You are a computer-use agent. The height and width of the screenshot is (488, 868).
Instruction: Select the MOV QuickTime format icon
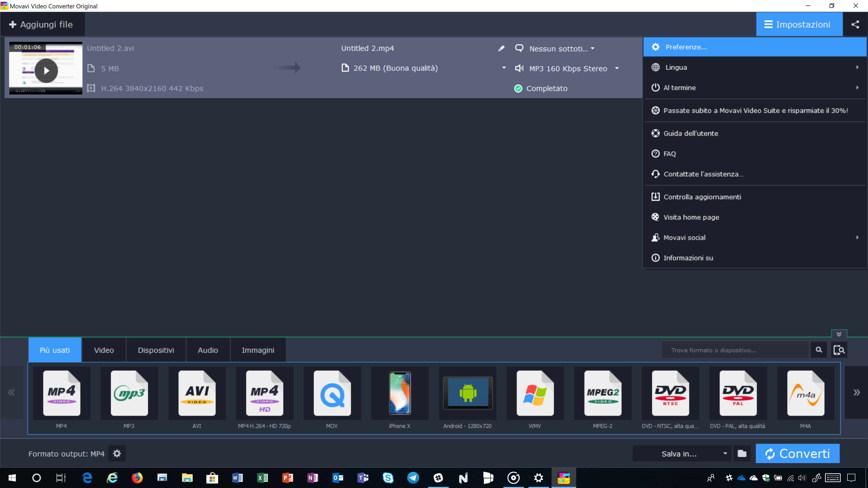point(332,393)
